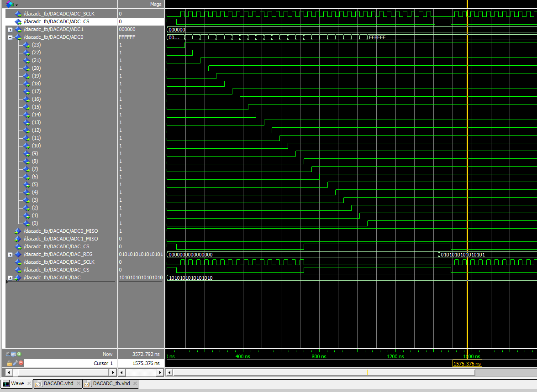Image resolution: width=537 pixels, height=392 pixels.
Task: Click the ADC0_MISO signal icon
Action: [18, 231]
